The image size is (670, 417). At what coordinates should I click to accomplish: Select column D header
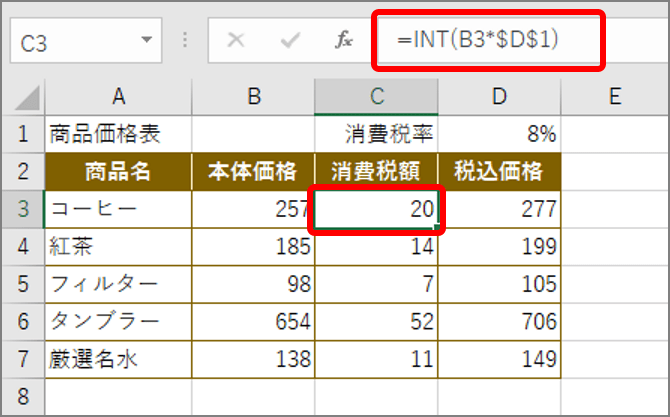499,97
